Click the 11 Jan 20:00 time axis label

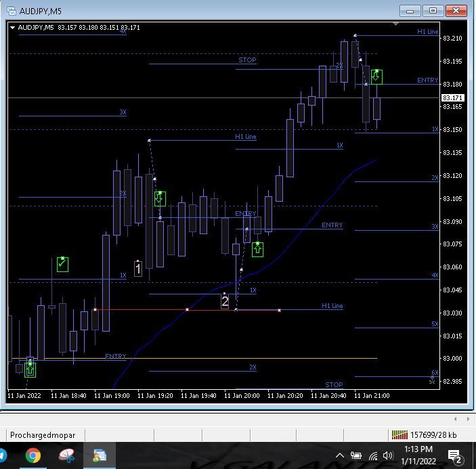tap(242, 396)
